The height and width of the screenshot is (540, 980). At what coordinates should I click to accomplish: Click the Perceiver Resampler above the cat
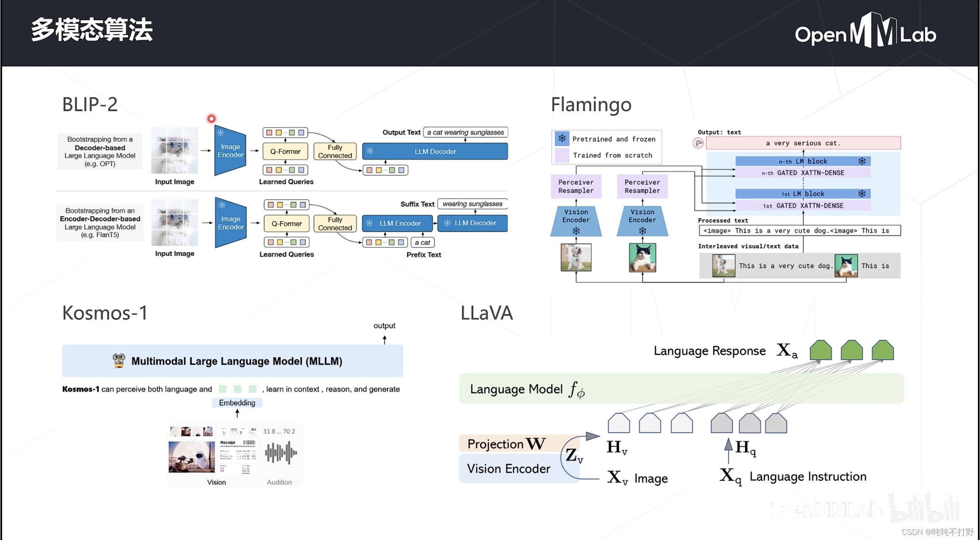[x=643, y=186]
